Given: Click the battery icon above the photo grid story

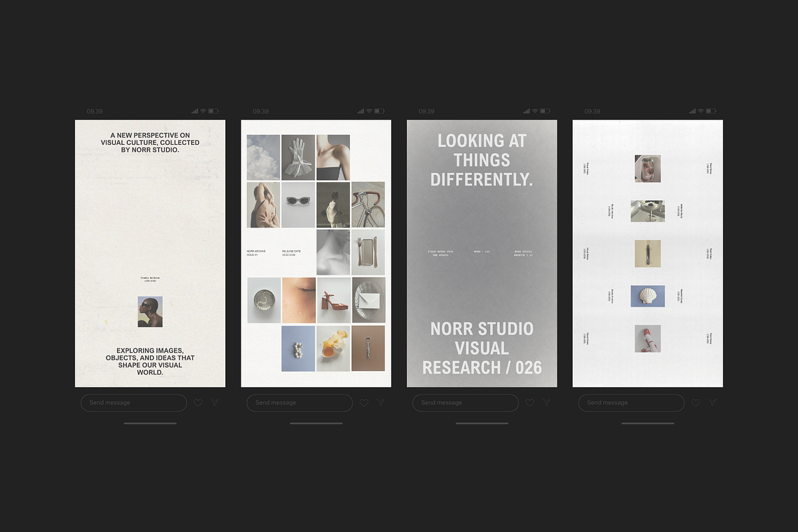Looking at the screenshot, I should pyautogui.click(x=380, y=111).
